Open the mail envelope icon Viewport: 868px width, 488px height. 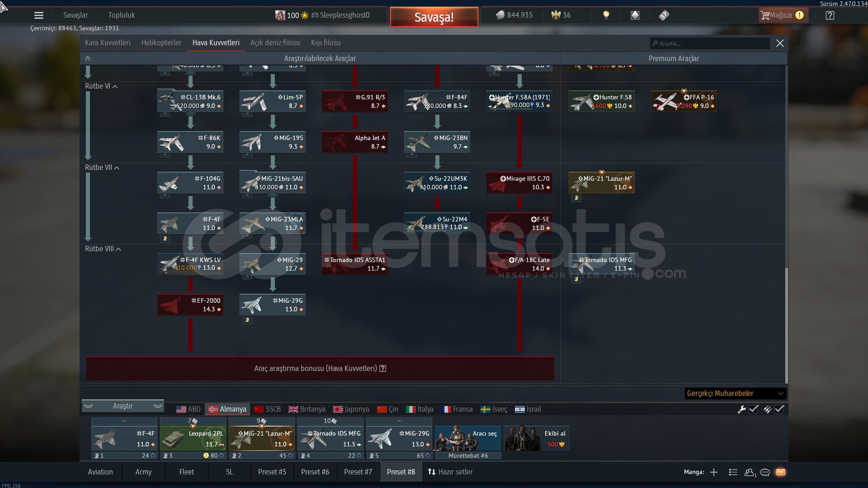781,472
